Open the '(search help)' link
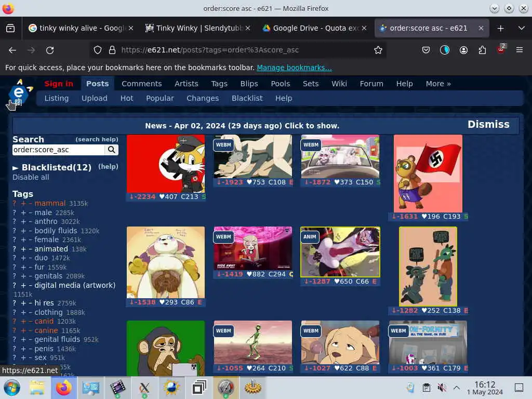 point(97,139)
